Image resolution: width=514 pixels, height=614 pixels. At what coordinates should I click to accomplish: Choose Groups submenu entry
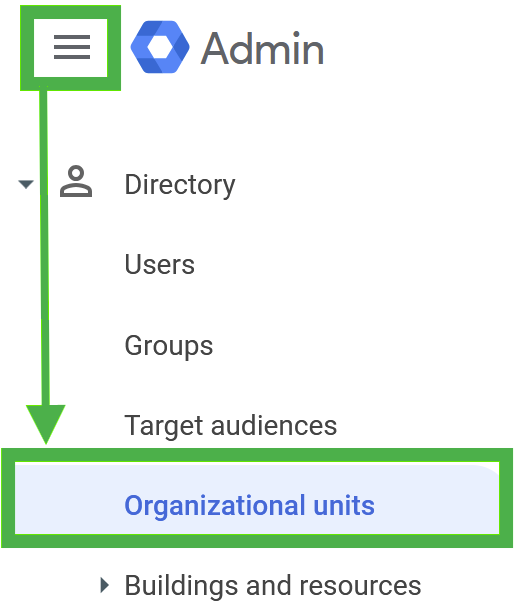169,346
